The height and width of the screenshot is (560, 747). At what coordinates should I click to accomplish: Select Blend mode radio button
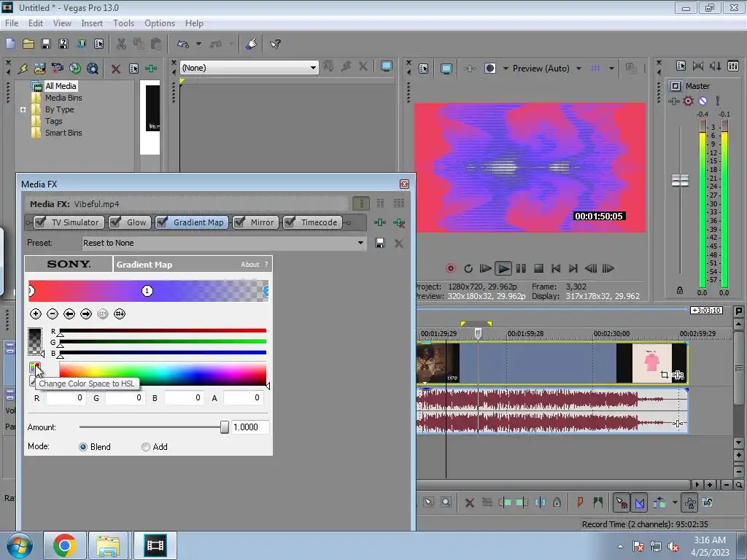point(83,447)
